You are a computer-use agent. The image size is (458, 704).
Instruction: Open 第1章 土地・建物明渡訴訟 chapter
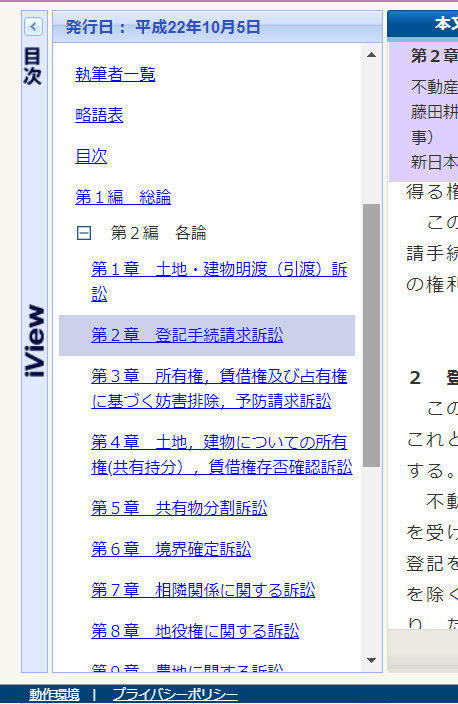(x=219, y=282)
